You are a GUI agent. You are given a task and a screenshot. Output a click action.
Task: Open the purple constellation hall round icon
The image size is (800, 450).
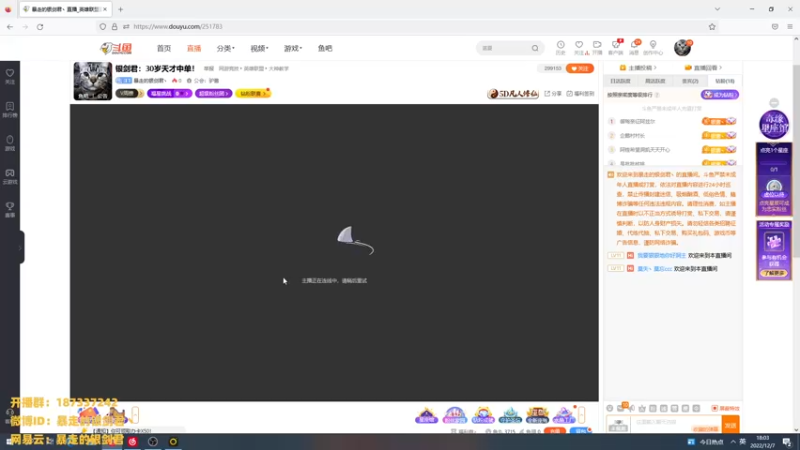coord(774,124)
